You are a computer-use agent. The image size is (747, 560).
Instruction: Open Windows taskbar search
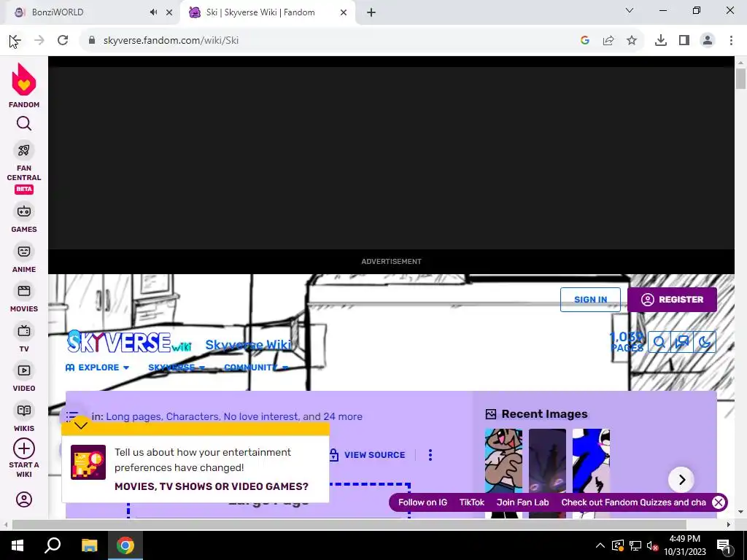point(53,545)
